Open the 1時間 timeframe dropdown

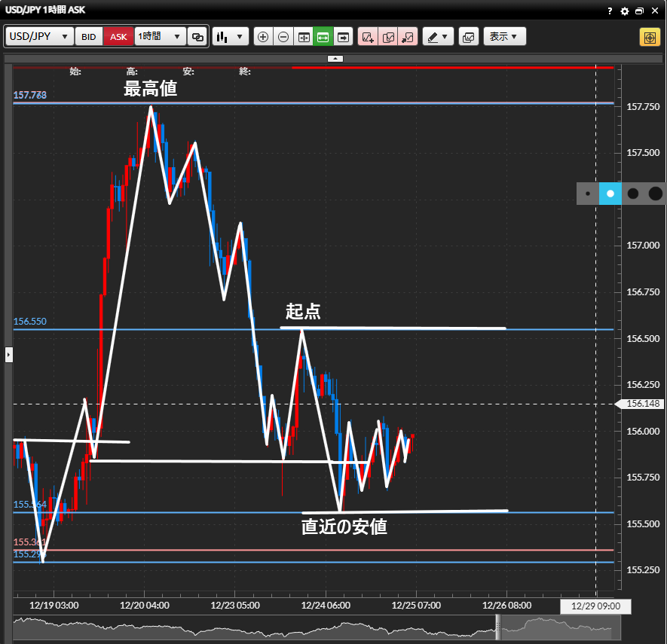pyautogui.click(x=160, y=37)
